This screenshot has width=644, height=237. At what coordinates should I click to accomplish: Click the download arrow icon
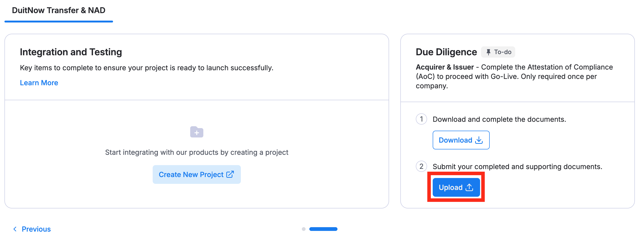(479, 140)
